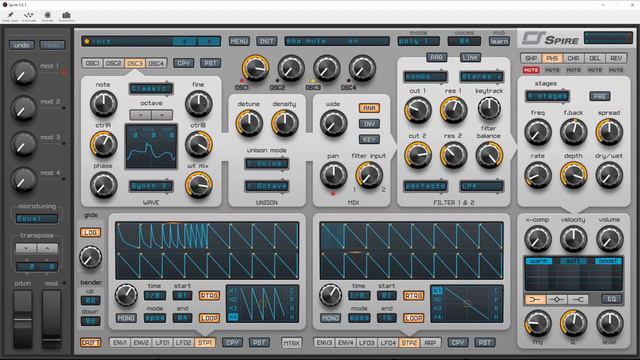The height and width of the screenshot is (360, 640).
Task: Click PST next to the STP1 tabs
Action: click(x=259, y=342)
